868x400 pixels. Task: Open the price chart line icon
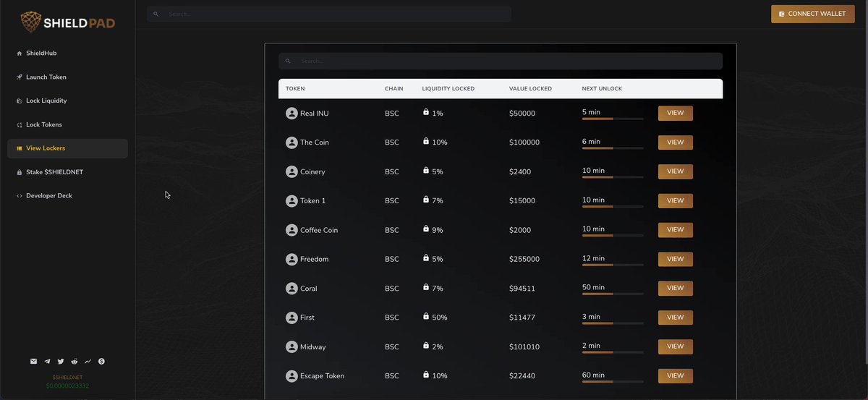pos(88,361)
